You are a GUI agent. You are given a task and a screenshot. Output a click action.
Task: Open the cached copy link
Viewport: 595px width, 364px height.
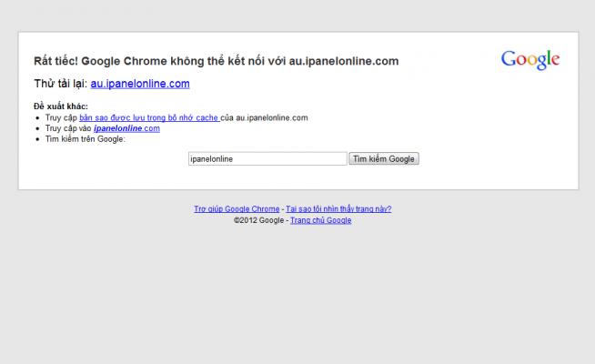(148, 117)
